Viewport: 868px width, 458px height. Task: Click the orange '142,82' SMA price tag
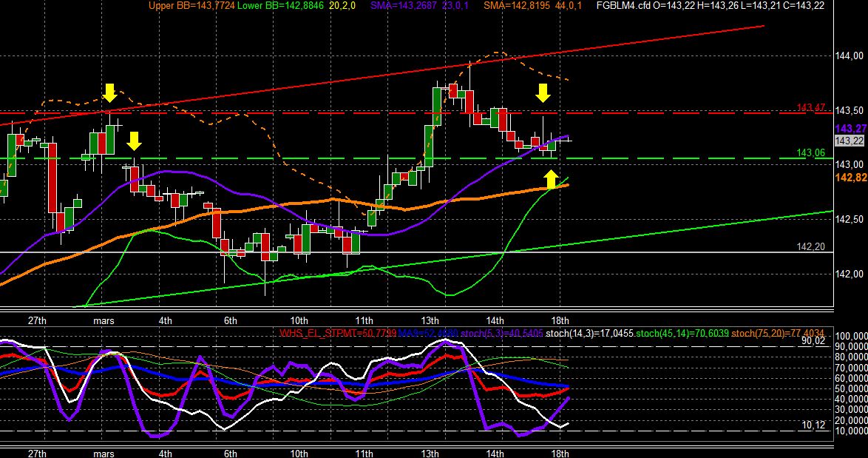(852, 178)
